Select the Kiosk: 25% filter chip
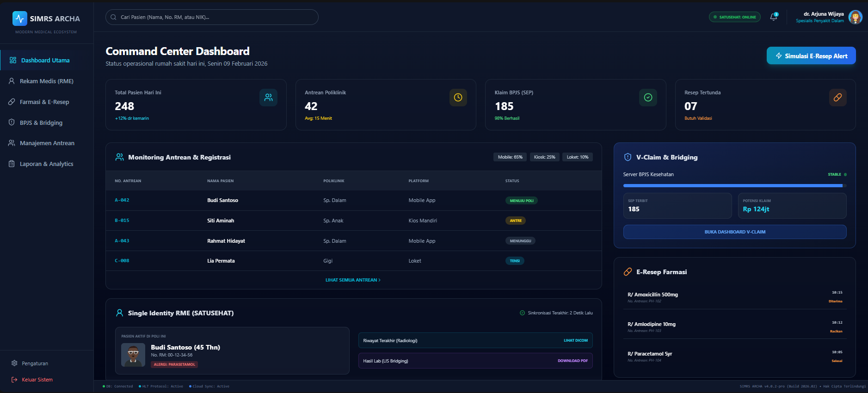Viewport: 868px width, 393px height. coord(544,157)
